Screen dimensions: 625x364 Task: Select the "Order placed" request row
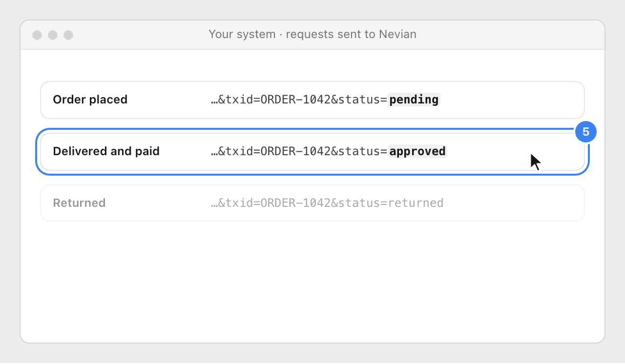pyautogui.click(x=312, y=100)
